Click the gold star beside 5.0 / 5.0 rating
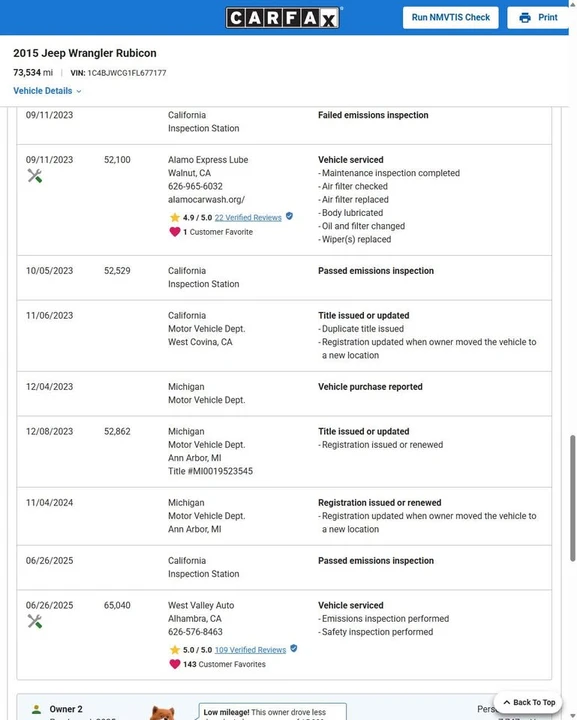This screenshot has width=577, height=720. 174,650
